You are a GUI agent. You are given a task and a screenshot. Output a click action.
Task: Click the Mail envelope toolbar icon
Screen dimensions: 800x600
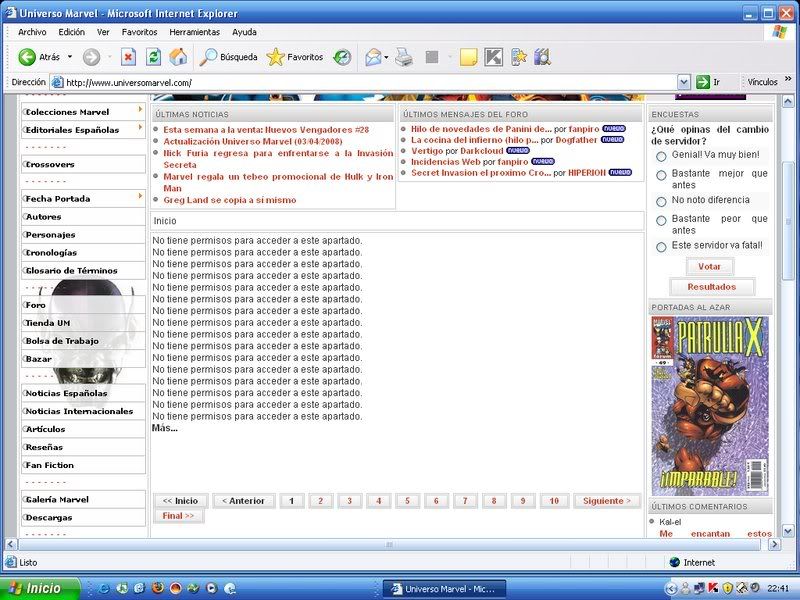(x=373, y=57)
